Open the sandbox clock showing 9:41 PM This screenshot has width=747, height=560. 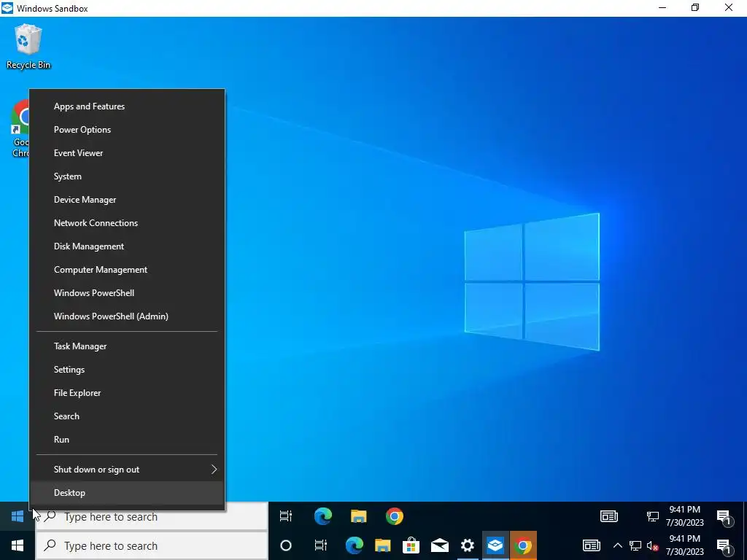tap(684, 516)
